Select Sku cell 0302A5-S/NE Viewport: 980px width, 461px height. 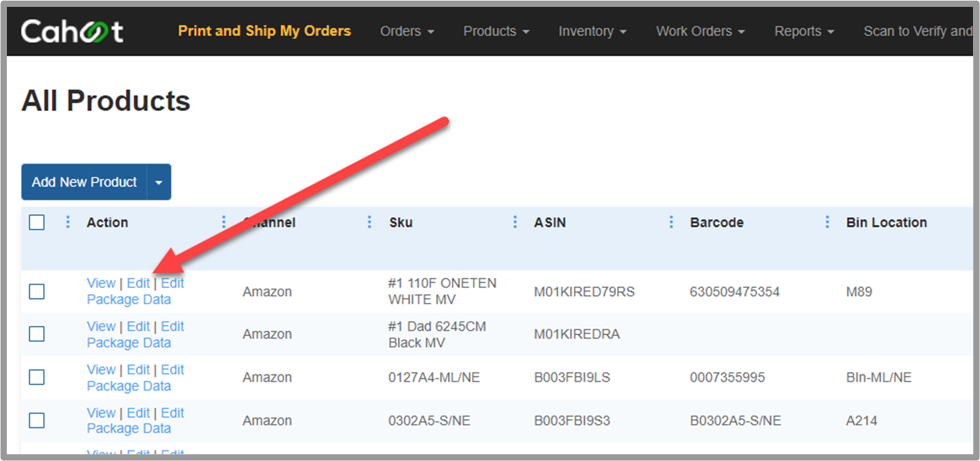tap(429, 420)
